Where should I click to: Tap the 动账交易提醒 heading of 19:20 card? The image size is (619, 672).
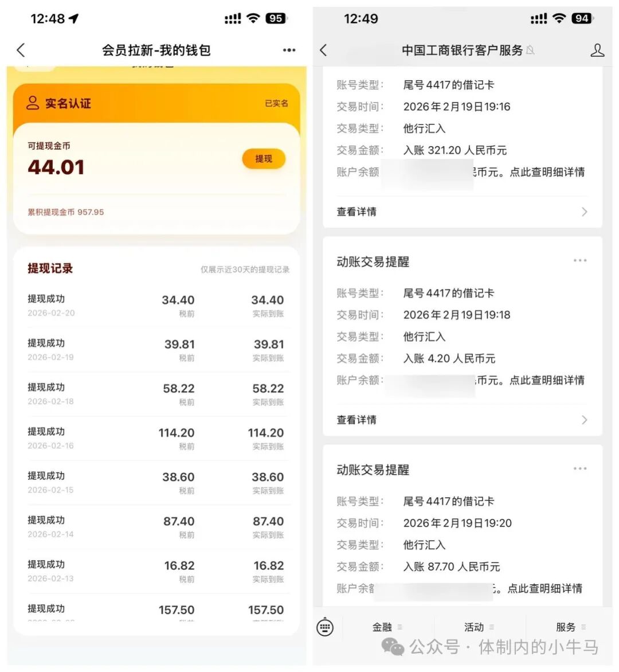373,470
